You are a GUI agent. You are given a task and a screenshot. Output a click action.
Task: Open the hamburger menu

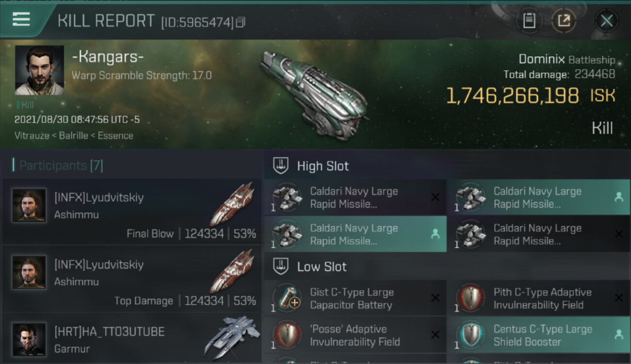(21, 19)
